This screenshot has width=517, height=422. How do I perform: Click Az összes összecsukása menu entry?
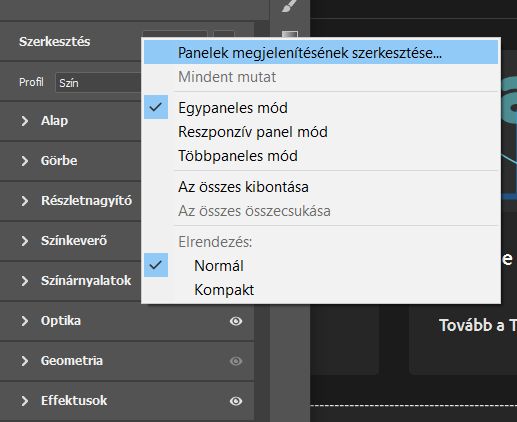(x=321, y=211)
